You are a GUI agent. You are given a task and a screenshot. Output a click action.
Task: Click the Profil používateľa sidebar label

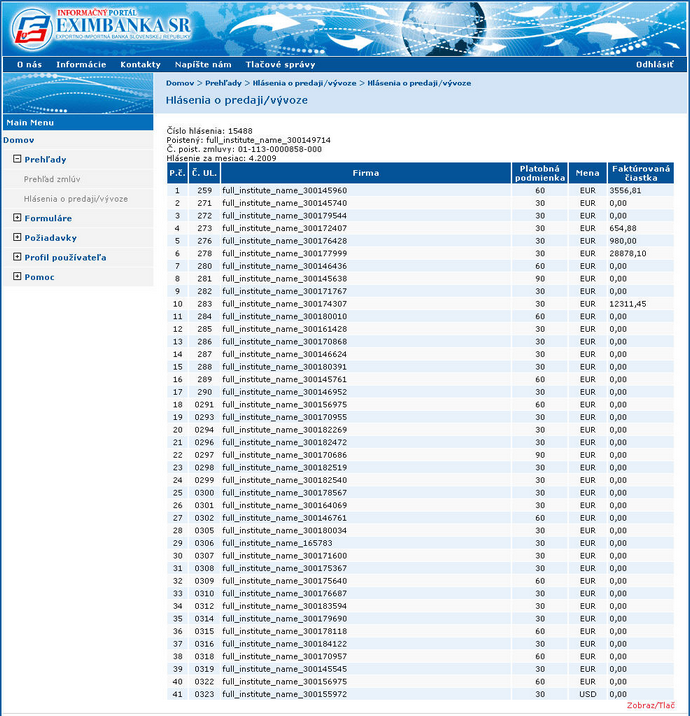pos(65,258)
